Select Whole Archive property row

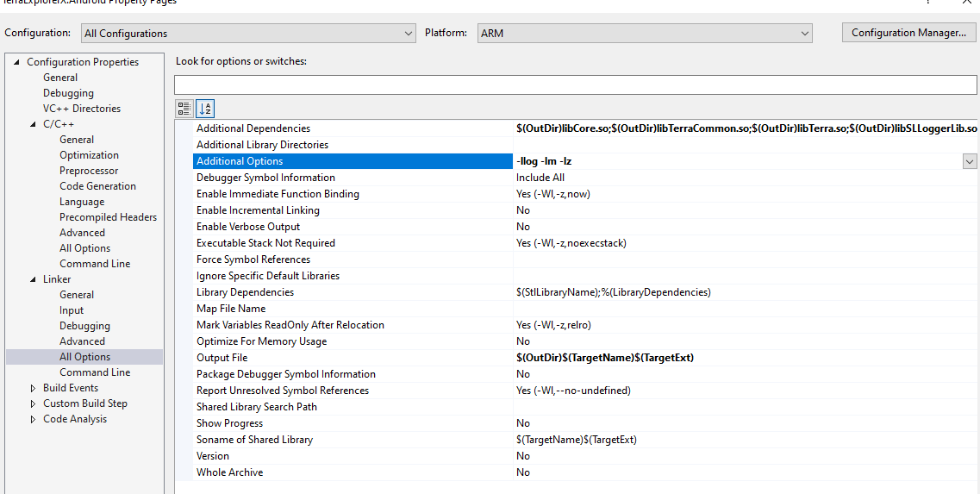(x=229, y=472)
